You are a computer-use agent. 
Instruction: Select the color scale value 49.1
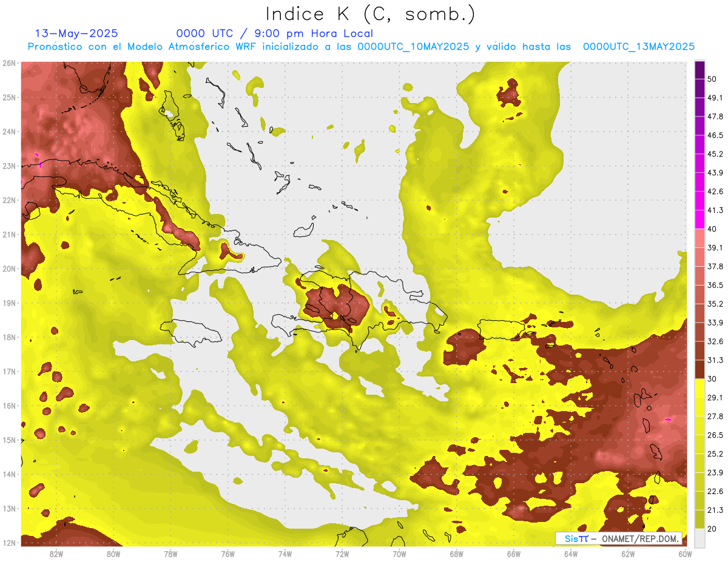pos(716,98)
